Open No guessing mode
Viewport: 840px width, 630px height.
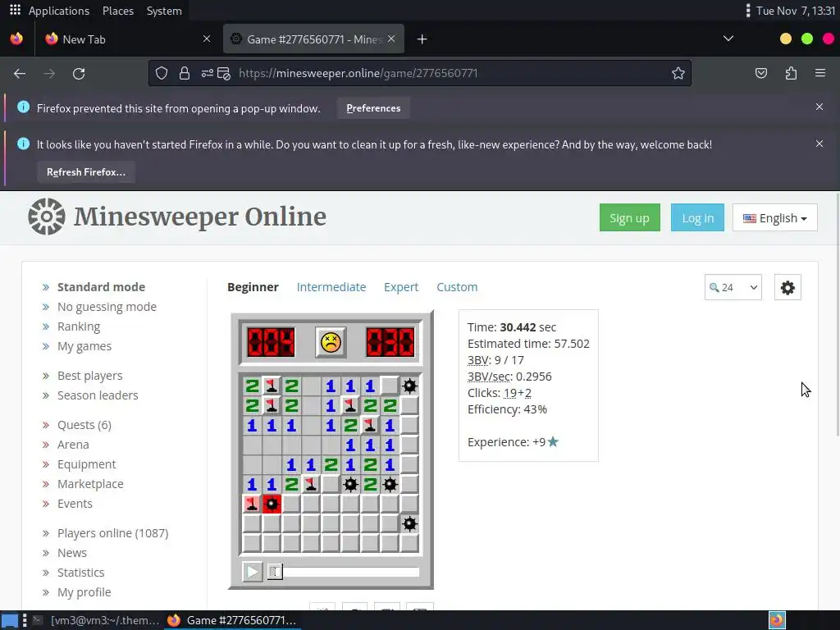point(107,307)
